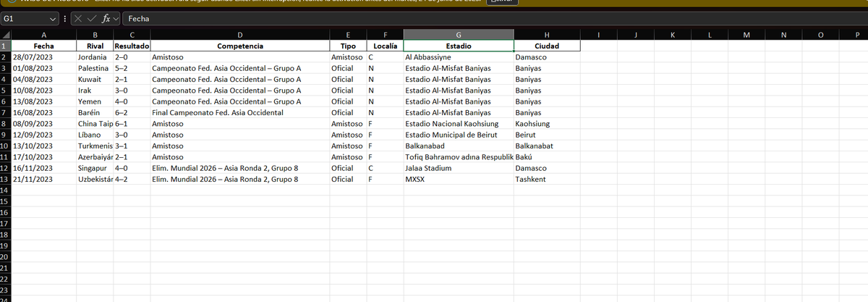Click the Select All corner triangle
Screen dimensions: 868x302
(6, 35)
